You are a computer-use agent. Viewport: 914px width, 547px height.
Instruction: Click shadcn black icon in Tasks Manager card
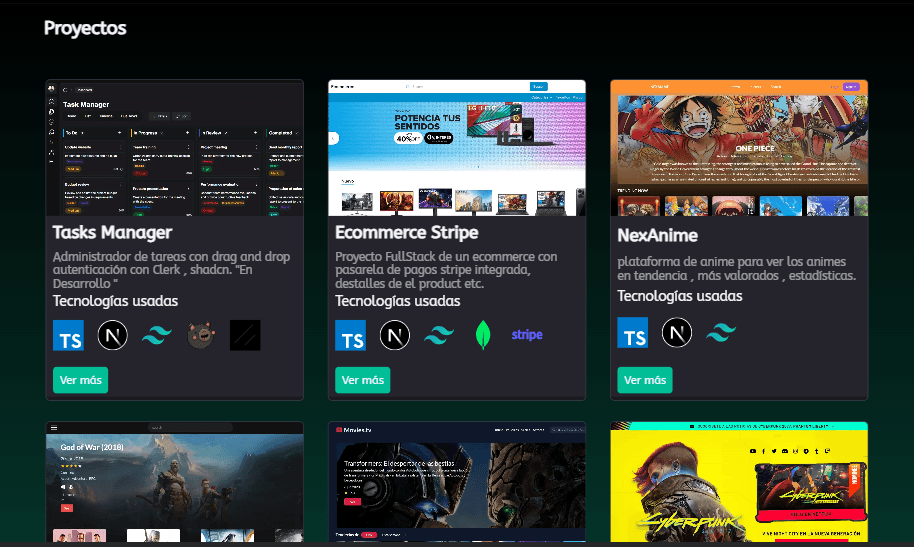(x=245, y=335)
